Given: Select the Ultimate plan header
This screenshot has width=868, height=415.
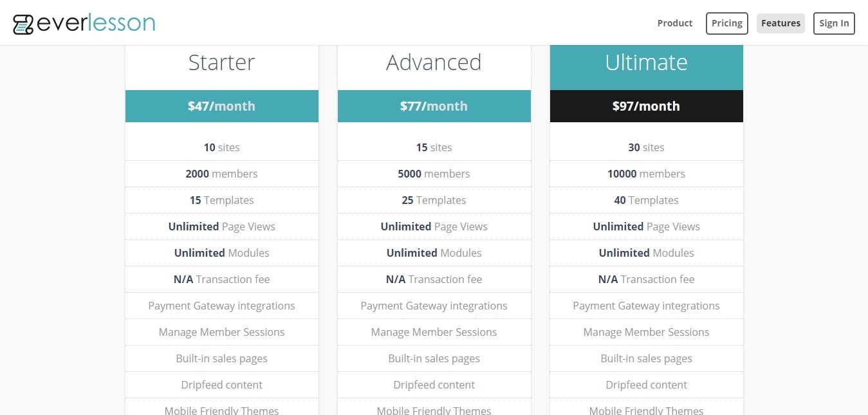Looking at the screenshot, I should [x=646, y=67].
